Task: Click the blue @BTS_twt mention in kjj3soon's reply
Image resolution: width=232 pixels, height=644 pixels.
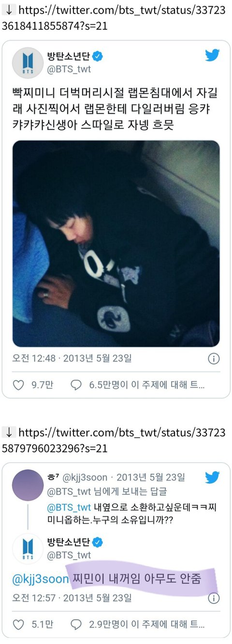Action: [69, 507]
